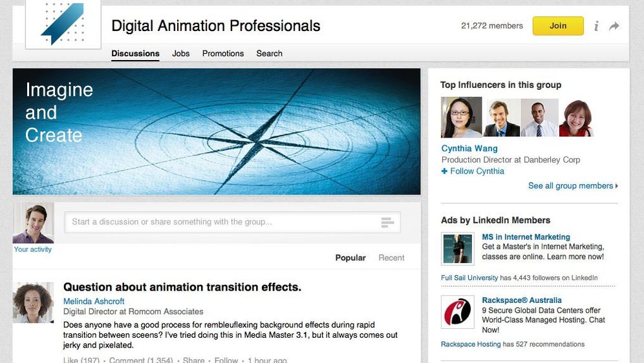
Task: Open the MS in Internet Marketing ad image
Action: [458, 249]
